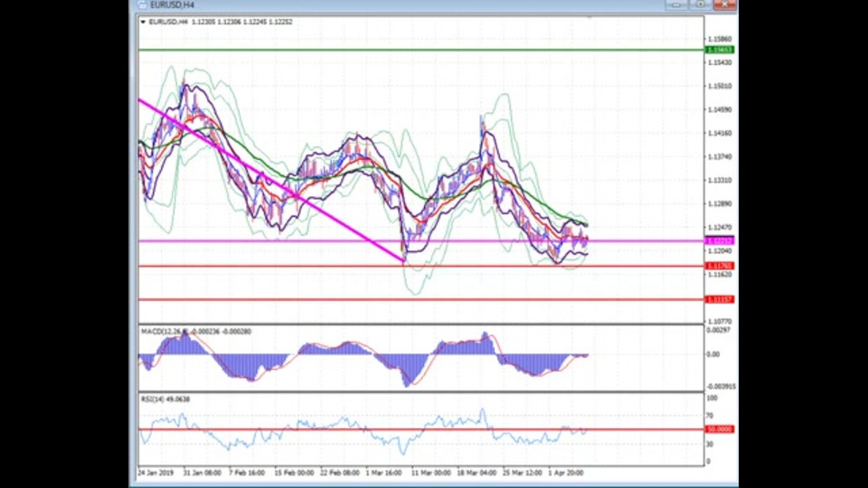Click the EURUSD,H4 window title text
Screen dimensions: 868x488
(x=172, y=5)
